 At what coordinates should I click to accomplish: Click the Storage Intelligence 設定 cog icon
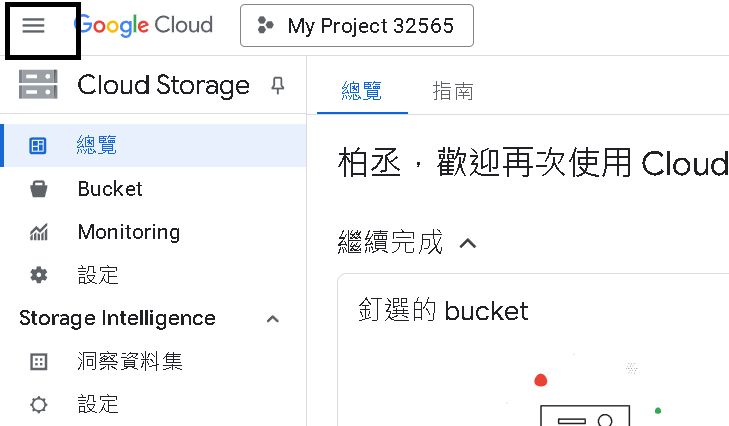39,404
